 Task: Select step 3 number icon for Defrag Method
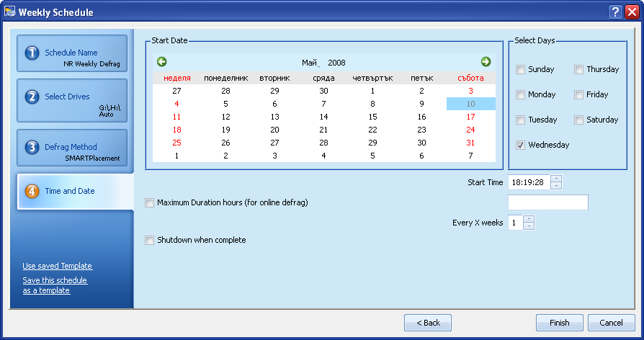point(32,147)
